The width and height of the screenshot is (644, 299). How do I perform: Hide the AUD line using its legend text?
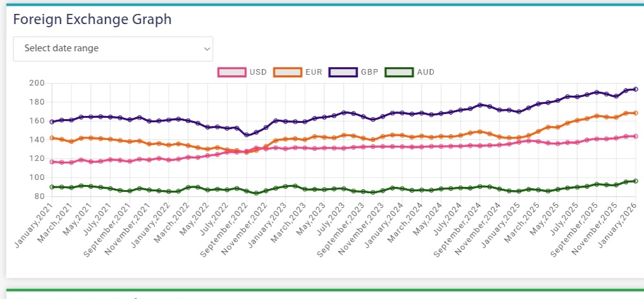[x=426, y=72]
